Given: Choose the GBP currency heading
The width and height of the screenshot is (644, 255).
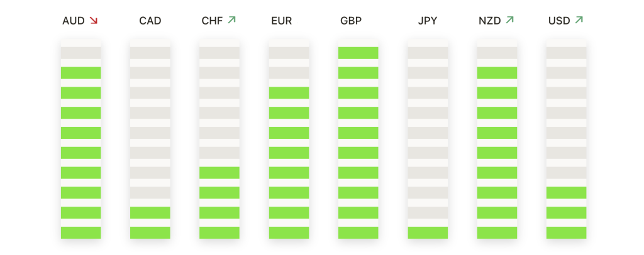Looking at the screenshot, I should (351, 21).
